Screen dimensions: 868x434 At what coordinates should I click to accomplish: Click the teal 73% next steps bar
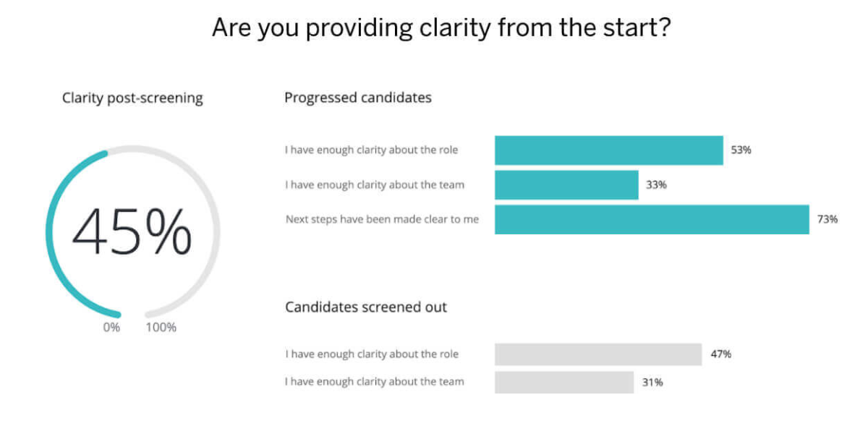coord(651,219)
